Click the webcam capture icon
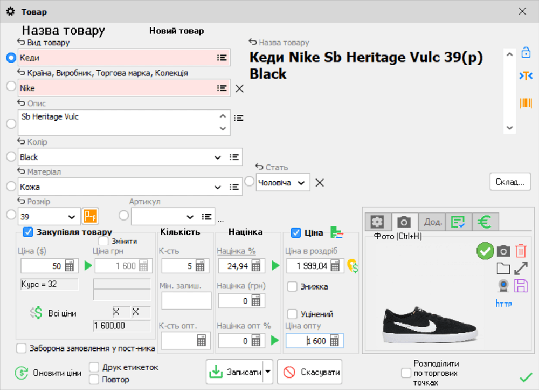 coord(503,285)
